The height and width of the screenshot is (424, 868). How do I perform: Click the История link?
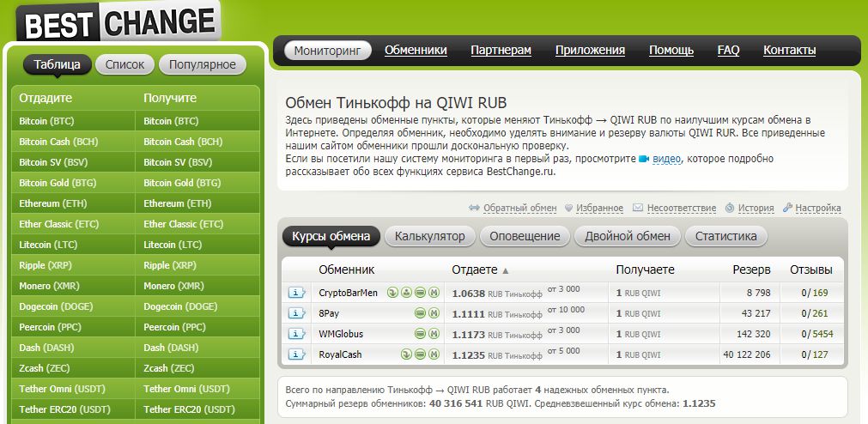756,208
